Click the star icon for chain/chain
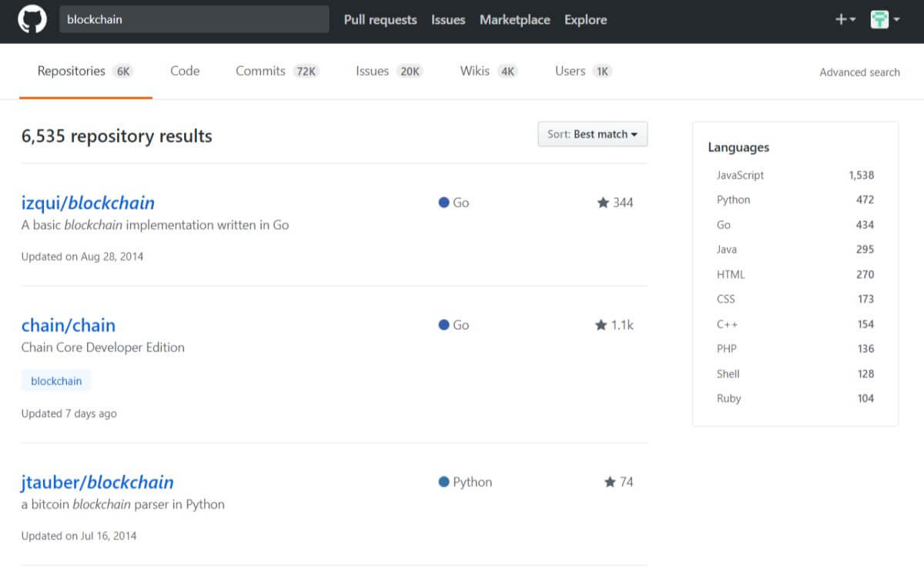The image size is (924, 571). 601,325
